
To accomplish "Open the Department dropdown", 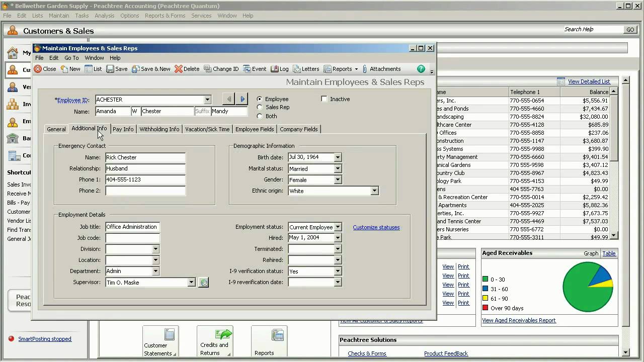I will tap(155, 271).
